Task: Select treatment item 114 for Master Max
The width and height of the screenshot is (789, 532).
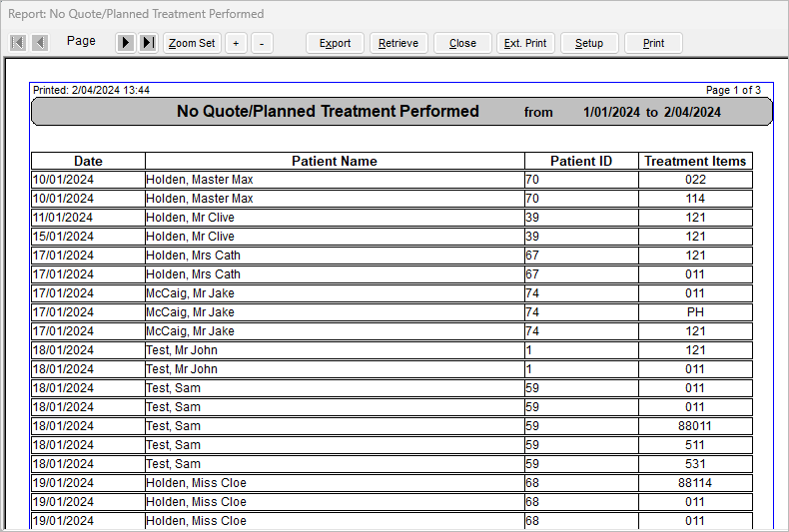Action: [695, 199]
